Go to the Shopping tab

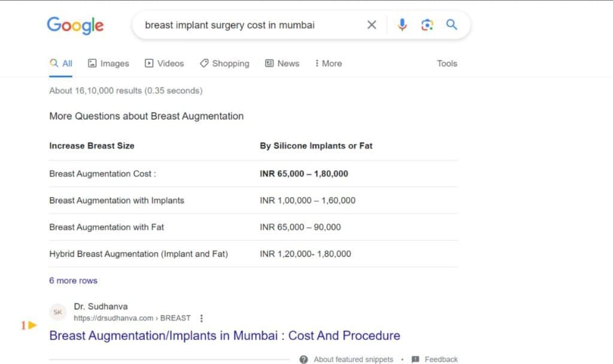(x=224, y=63)
